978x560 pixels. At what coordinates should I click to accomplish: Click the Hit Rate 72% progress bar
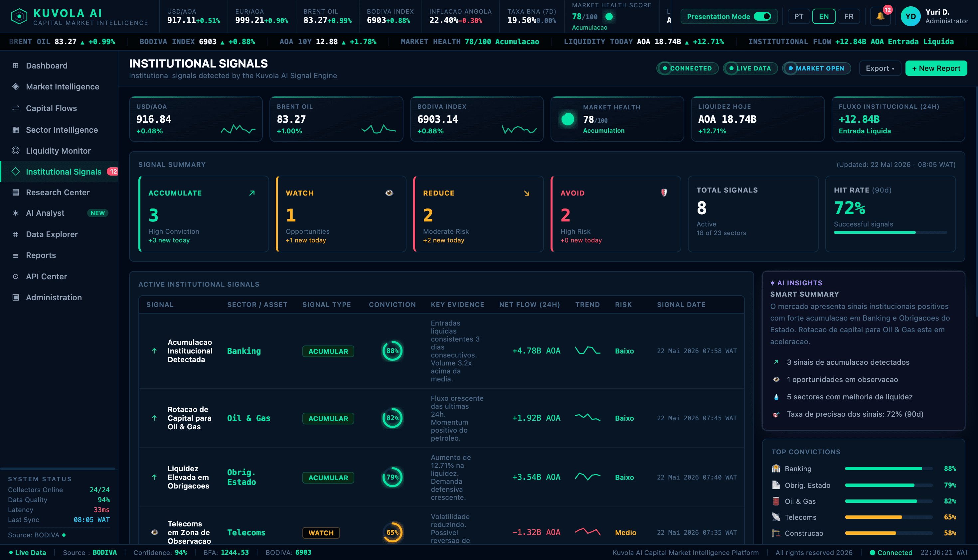pos(890,232)
